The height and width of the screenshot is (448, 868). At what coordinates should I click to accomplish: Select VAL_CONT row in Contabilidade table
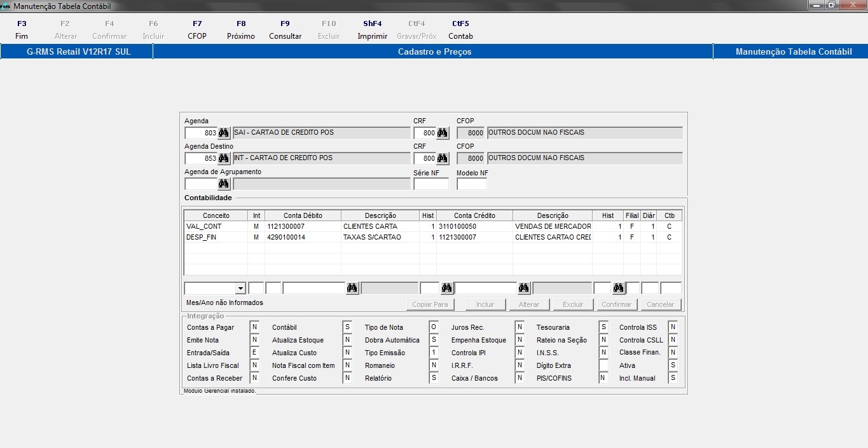(x=432, y=226)
